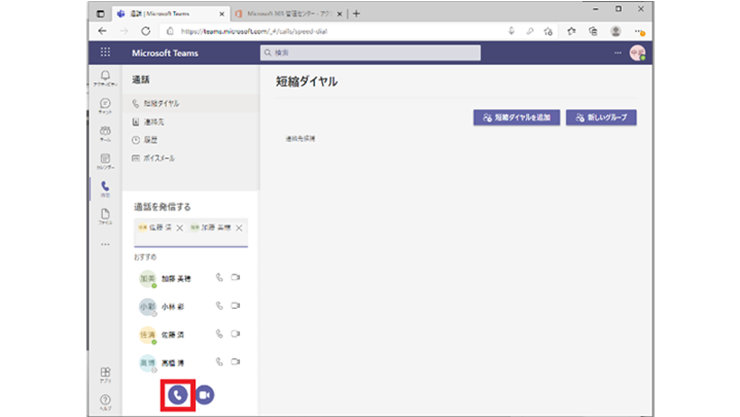
Task: Open Teams settings and more ellipsis
Action: coord(618,53)
